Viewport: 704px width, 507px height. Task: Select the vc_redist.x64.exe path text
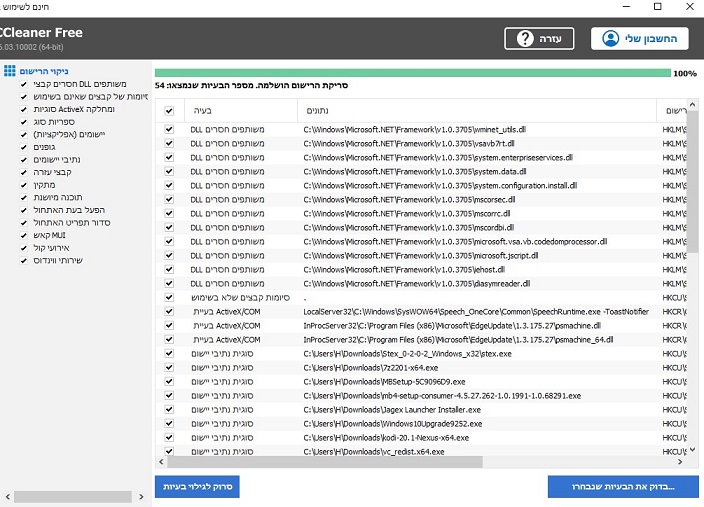pos(374,451)
